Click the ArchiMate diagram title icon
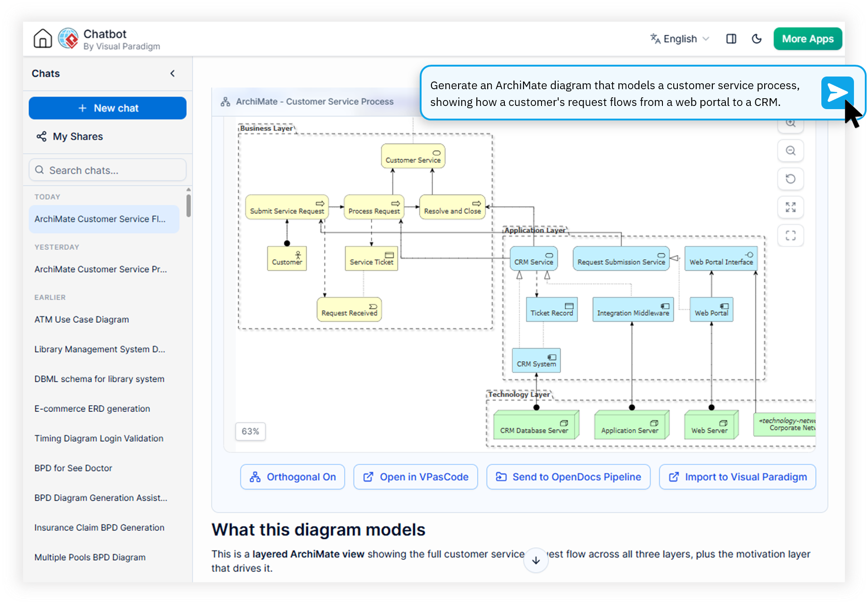The width and height of the screenshot is (868, 604). point(225,102)
